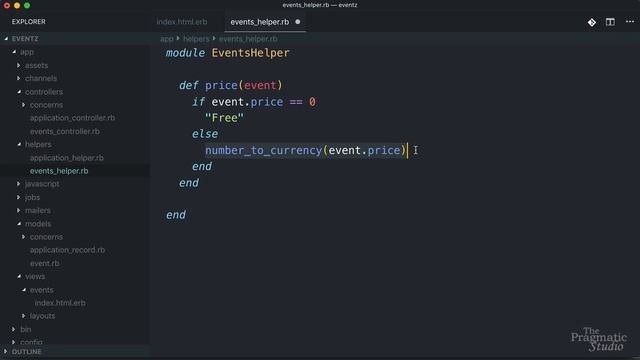
Task: Open the More Actions ellipsis menu
Action: [x=630, y=22]
